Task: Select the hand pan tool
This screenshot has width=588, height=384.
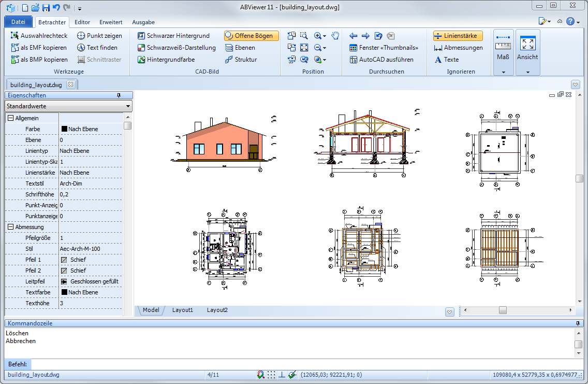Action: pos(335,36)
